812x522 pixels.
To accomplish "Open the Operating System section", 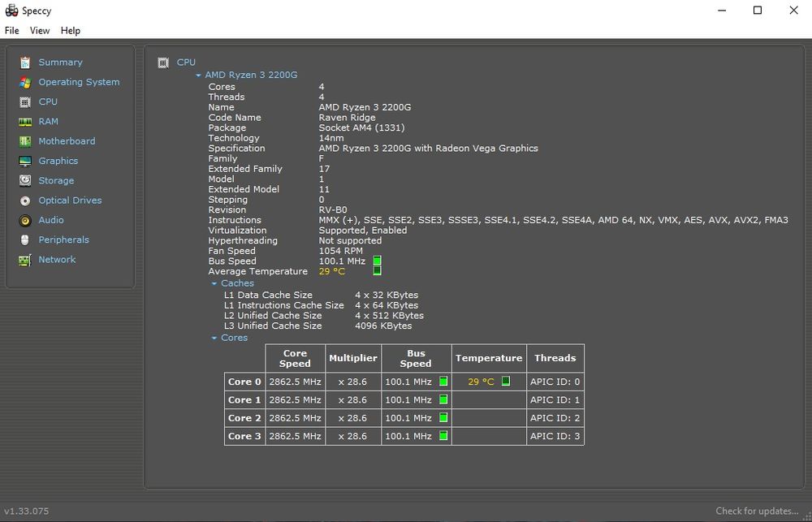I will (x=79, y=82).
